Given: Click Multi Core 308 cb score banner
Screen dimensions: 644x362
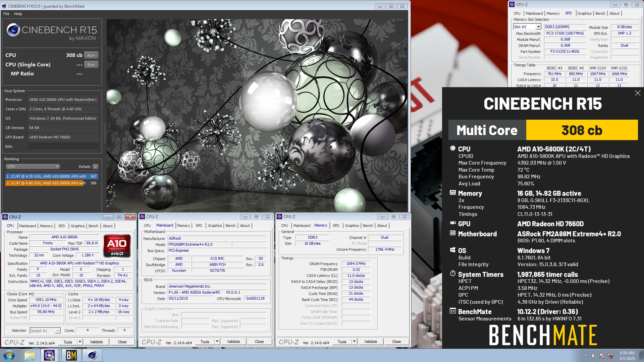Looking at the screenshot, I should click(x=543, y=130).
